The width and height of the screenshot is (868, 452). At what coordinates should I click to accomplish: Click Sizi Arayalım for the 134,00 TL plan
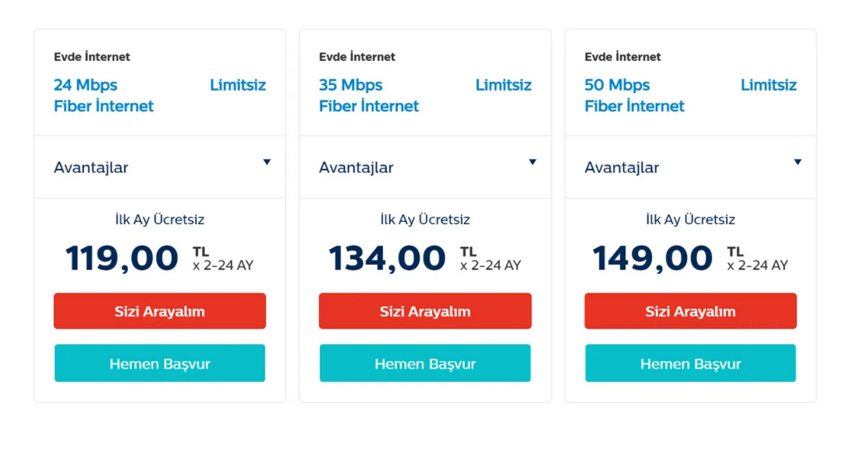[425, 311]
